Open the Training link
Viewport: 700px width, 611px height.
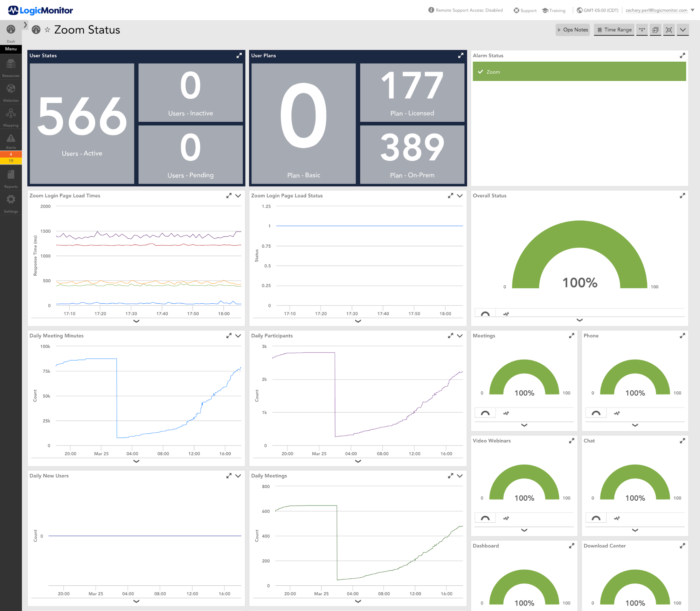point(554,11)
